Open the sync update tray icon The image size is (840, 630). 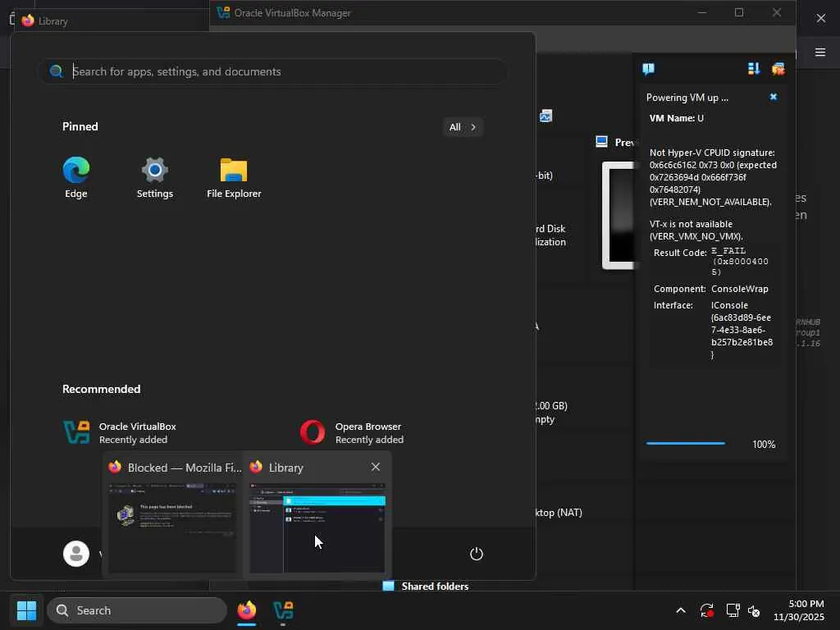click(x=706, y=610)
